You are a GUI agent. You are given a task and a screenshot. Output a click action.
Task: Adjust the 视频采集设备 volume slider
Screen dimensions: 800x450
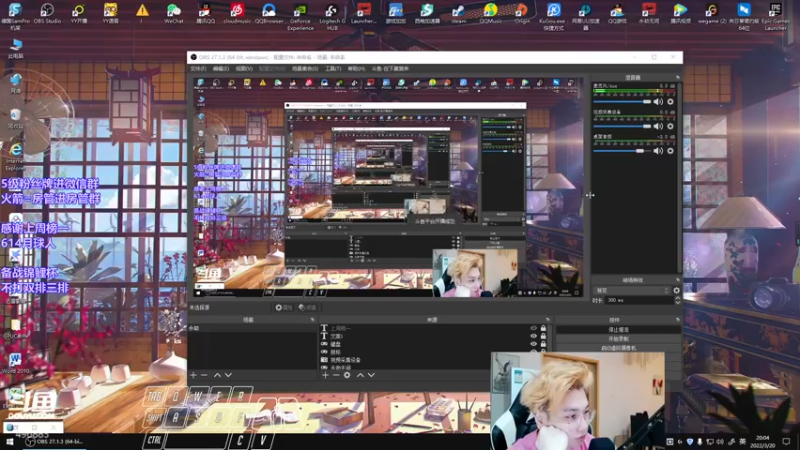pyautogui.click(x=622, y=126)
